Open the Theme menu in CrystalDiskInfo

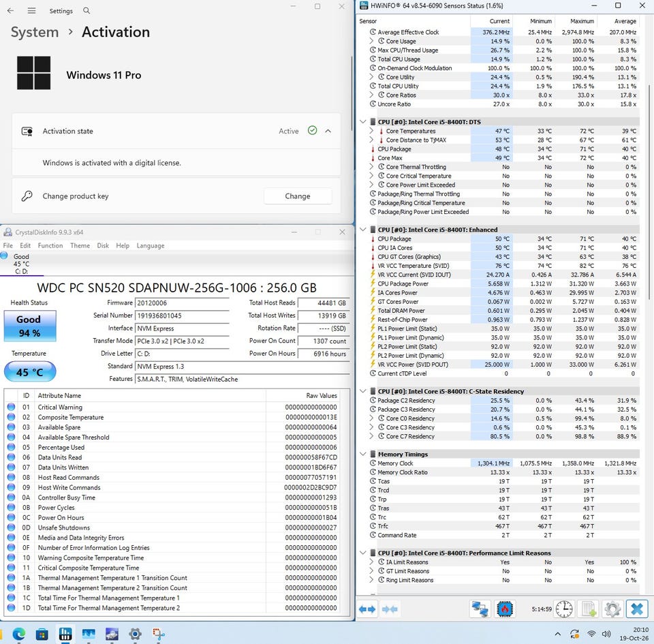pyautogui.click(x=80, y=245)
